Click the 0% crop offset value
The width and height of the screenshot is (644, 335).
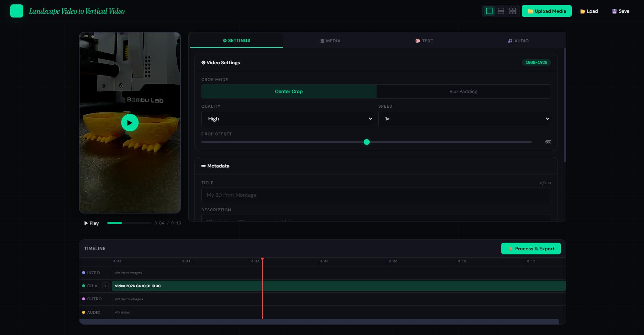click(x=548, y=142)
